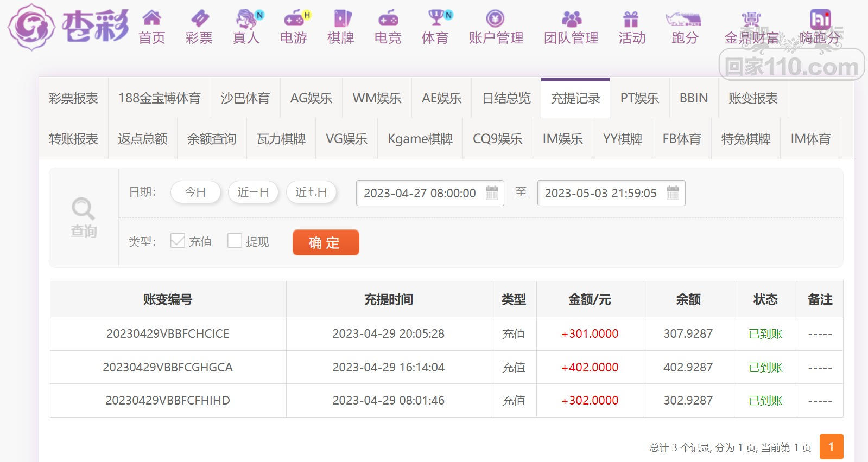Switch to the FB体育 tab
The image size is (868, 462).
pyautogui.click(x=682, y=139)
